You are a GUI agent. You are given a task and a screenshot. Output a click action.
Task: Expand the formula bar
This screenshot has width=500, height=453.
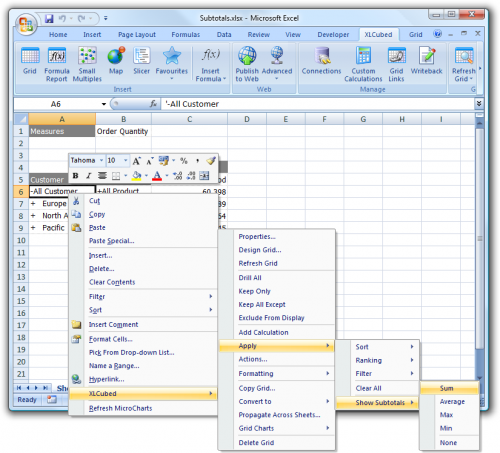479,104
